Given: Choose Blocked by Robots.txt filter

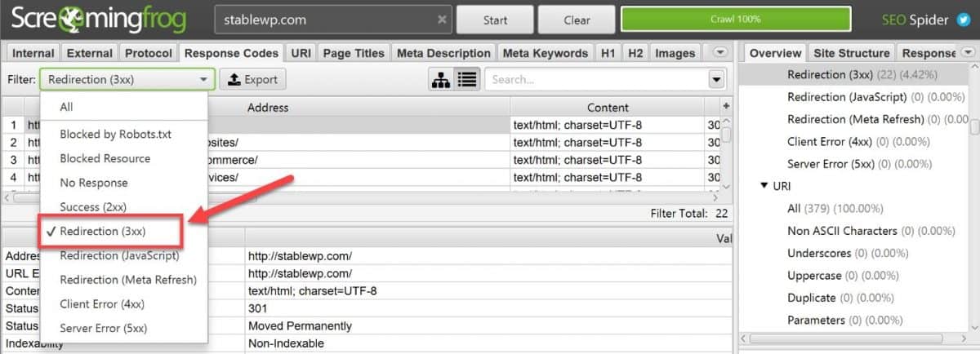Looking at the screenshot, I should point(123,134).
